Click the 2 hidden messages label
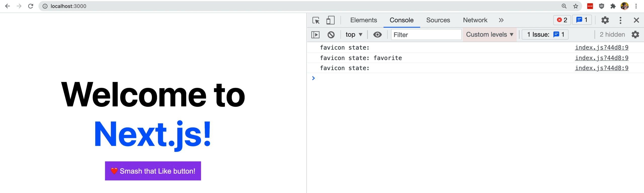 [612, 35]
